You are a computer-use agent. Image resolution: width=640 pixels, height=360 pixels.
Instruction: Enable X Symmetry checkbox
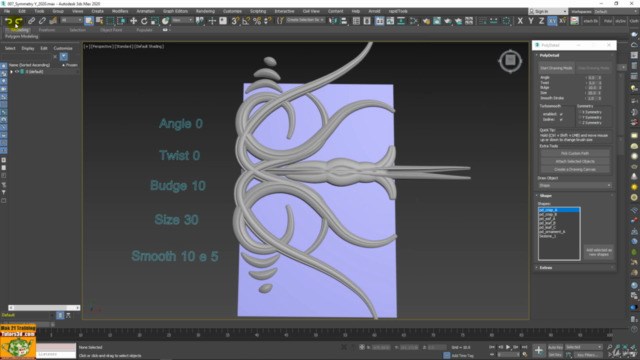[580, 112]
